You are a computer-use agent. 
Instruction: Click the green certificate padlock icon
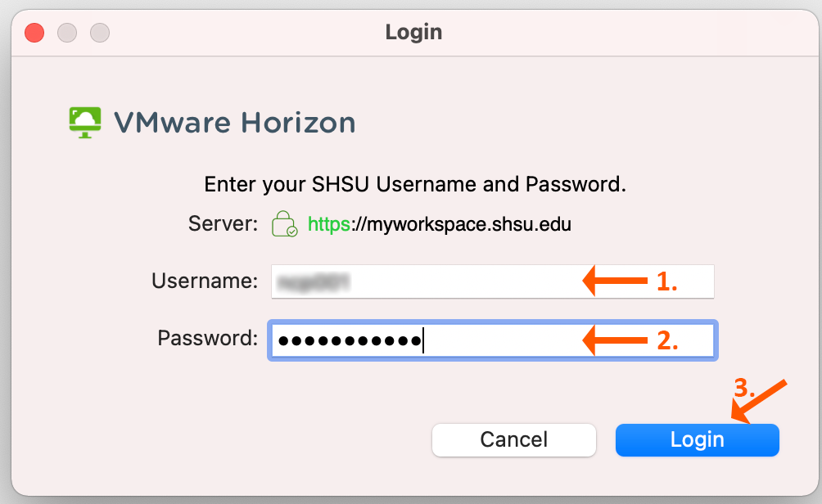click(x=282, y=223)
